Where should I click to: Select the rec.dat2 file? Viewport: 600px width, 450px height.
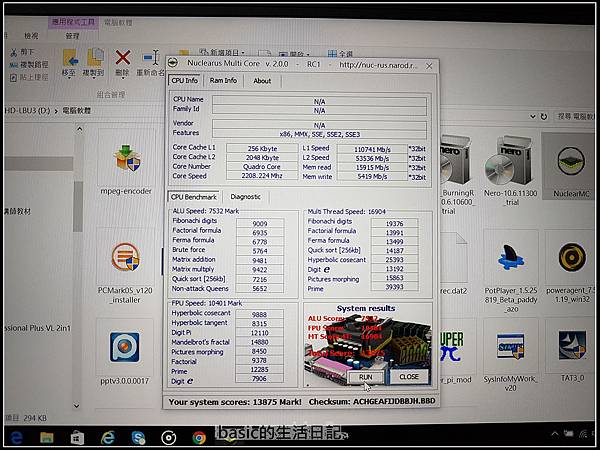[454, 257]
